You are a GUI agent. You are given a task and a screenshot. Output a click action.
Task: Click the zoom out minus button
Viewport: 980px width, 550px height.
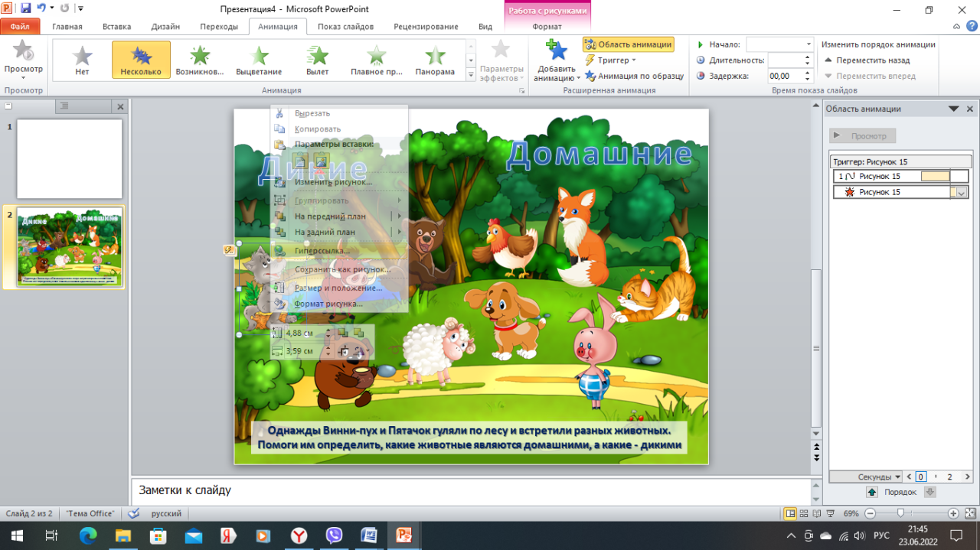click(x=868, y=513)
